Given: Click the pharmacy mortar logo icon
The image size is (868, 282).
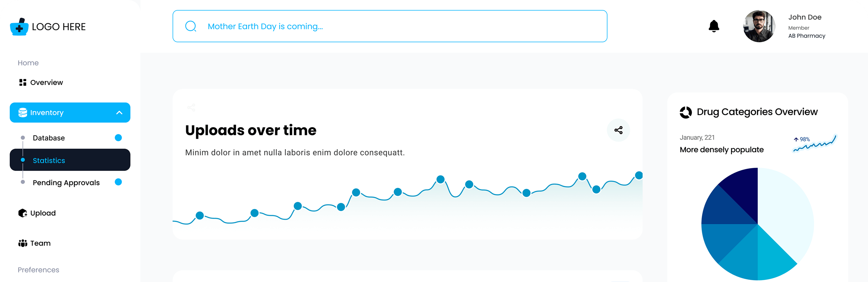Looking at the screenshot, I should pyautogui.click(x=19, y=27).
